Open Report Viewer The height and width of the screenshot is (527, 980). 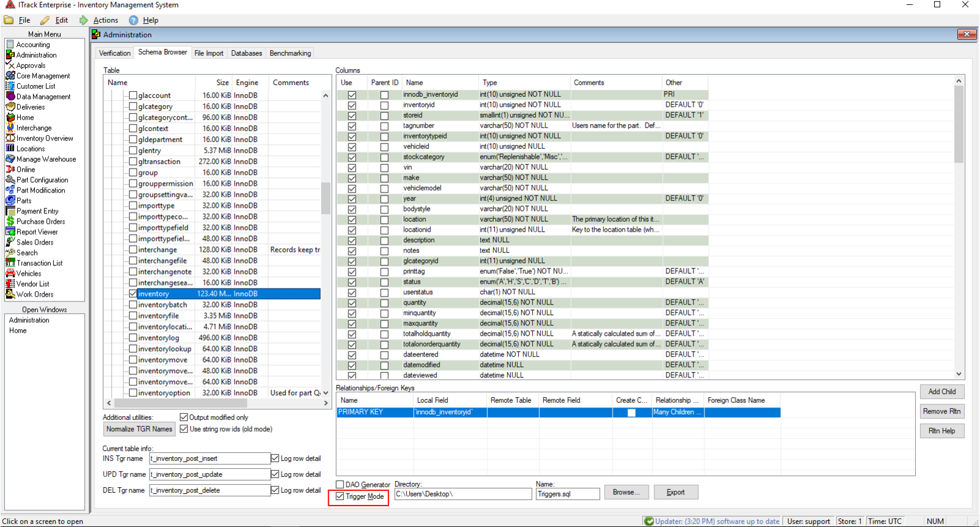point(37,232)
